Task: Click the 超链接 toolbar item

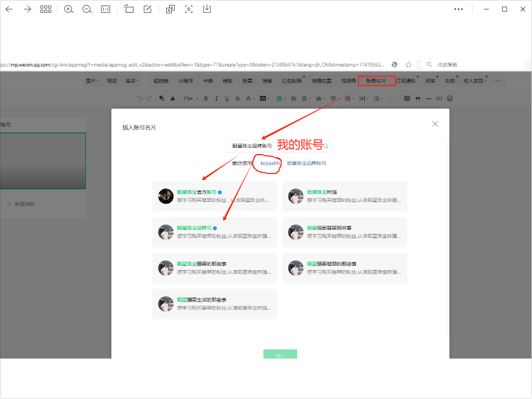Action: [x=161, y=81]
